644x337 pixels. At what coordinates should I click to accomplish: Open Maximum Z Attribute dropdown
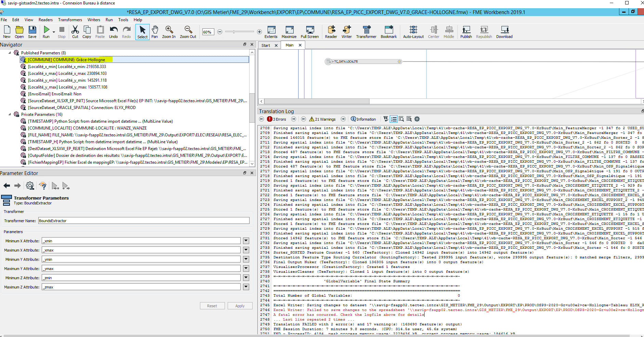pyautogui.click(x=246, y=287)
